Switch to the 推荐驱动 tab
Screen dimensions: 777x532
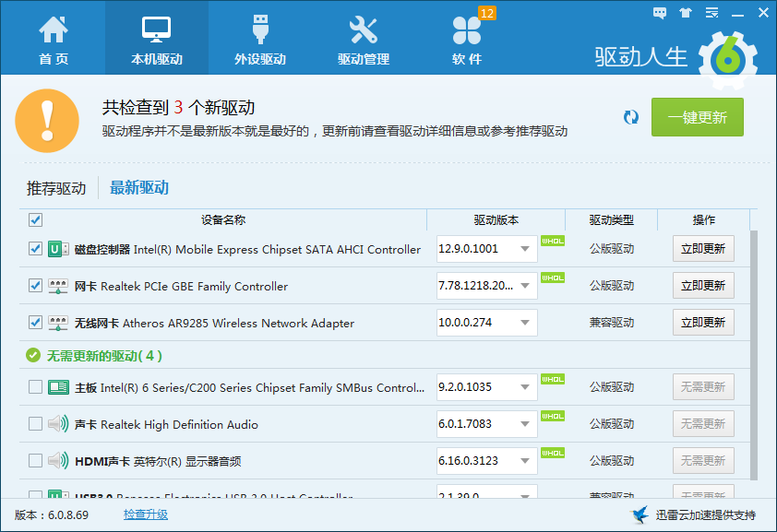click(56, 189)
